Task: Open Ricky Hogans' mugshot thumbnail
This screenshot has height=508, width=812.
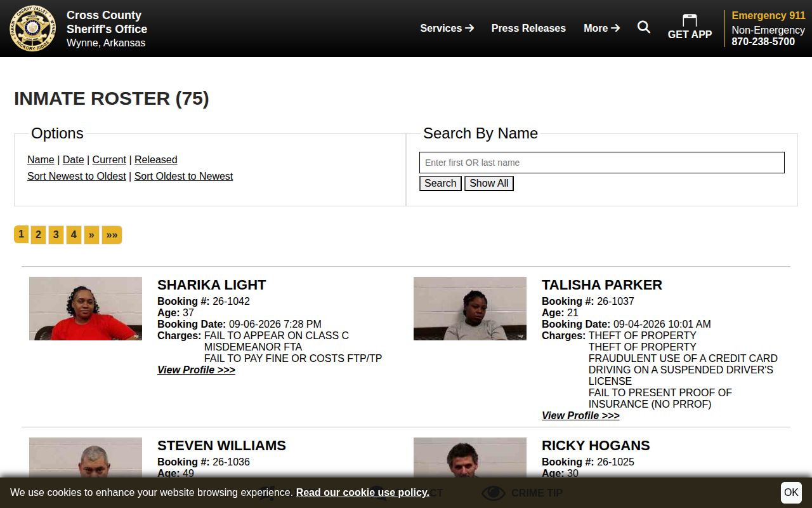Action: [470, 457]
